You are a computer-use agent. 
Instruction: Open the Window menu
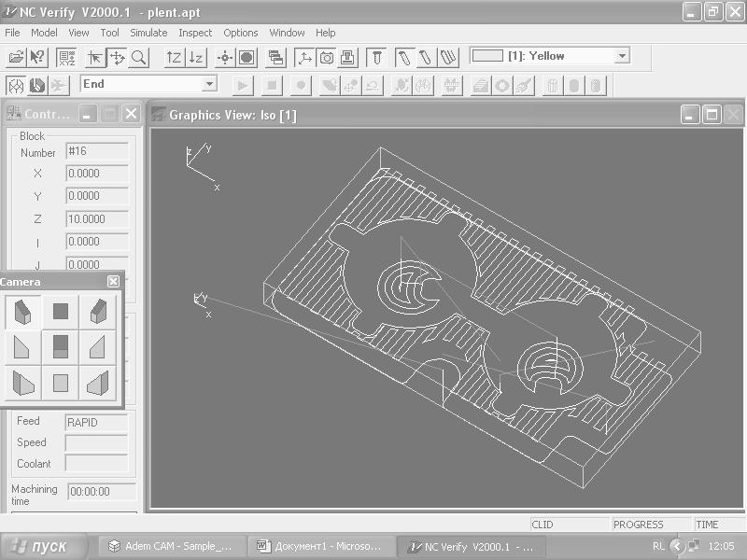point(287,33)
